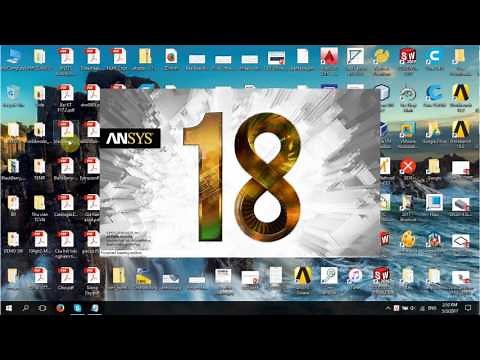The image size is (480, 360).
Task: Click the Windows Start button
Action: (9, 308)
